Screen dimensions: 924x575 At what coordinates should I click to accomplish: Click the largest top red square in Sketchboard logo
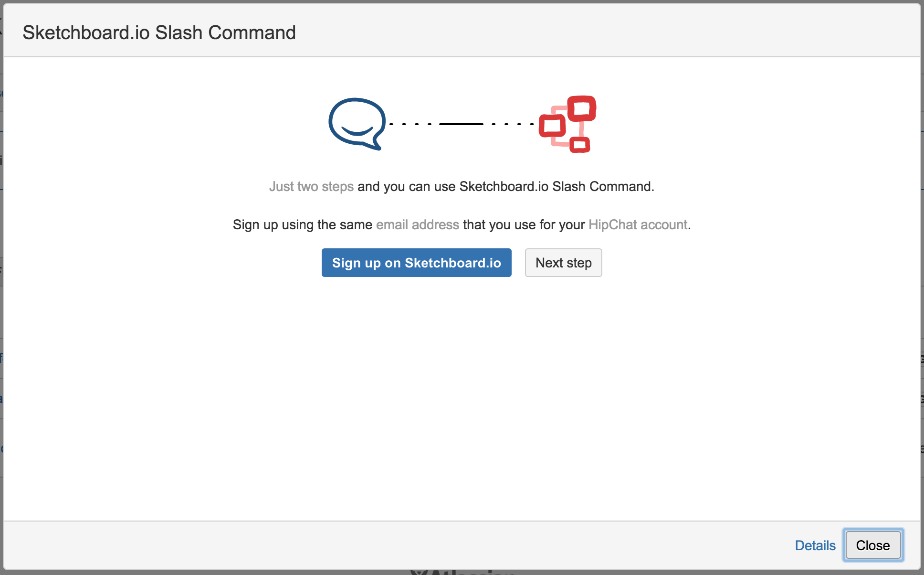coord(582,108)
